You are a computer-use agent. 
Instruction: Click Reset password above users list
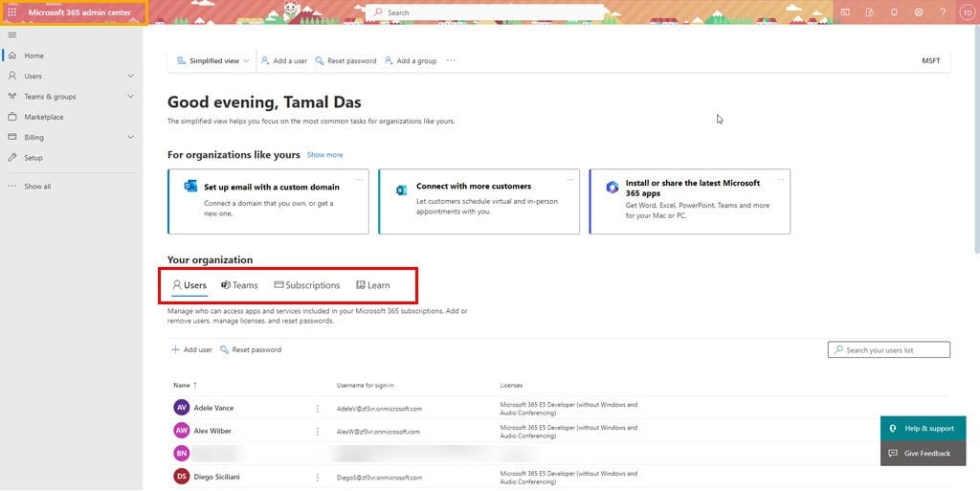pos(251,349)
